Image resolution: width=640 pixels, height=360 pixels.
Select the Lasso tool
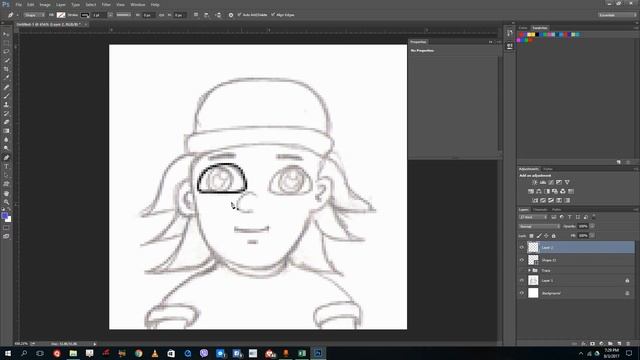click(x=6, y=51)
